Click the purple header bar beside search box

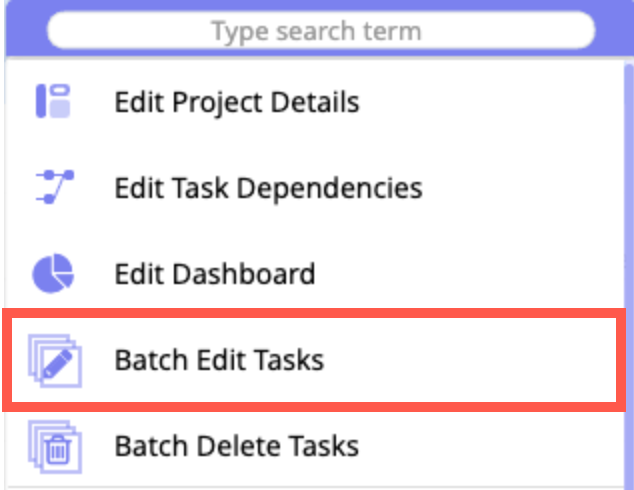pyautogui.click(x=612, y=30)
